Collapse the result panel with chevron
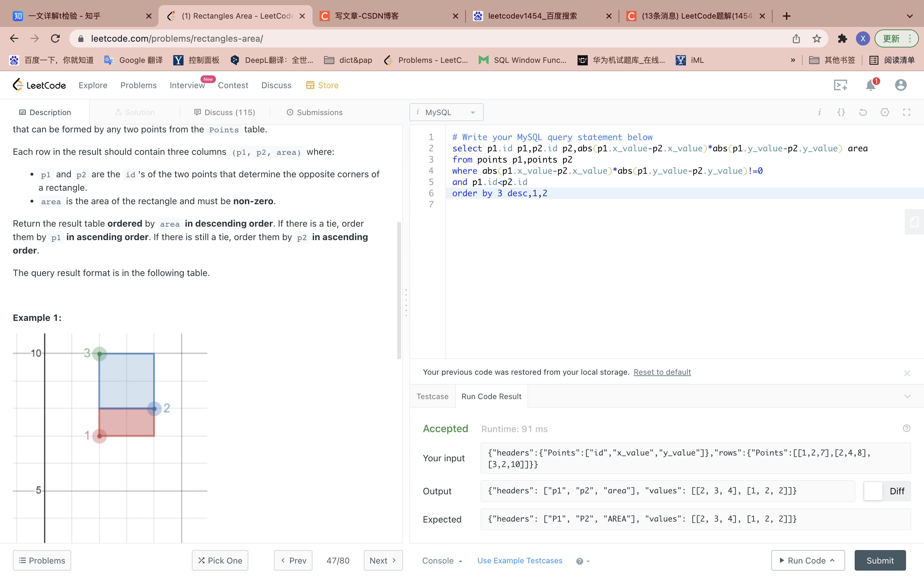The image size is (924, 577). click(x=907, y=397)
